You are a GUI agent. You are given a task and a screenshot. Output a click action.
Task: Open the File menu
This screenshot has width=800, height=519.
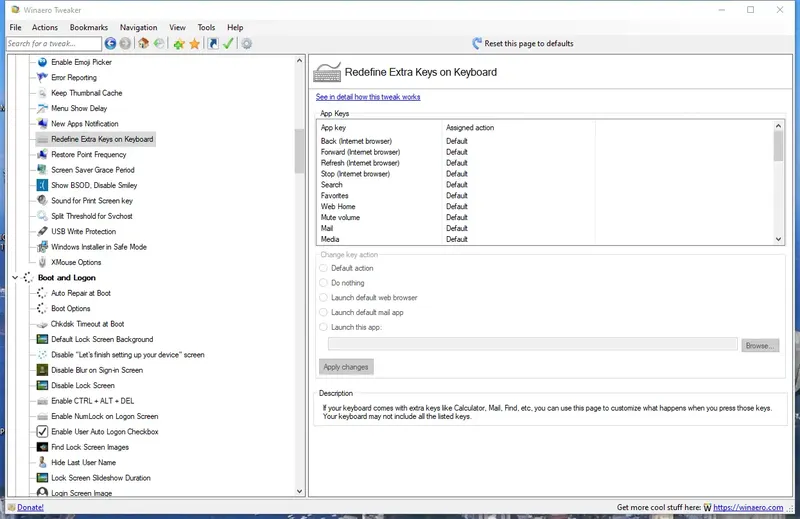point(15,28)
